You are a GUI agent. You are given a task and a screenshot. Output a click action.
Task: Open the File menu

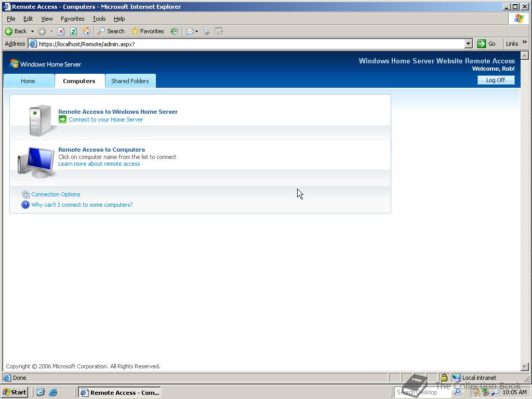tap(11, 19)
